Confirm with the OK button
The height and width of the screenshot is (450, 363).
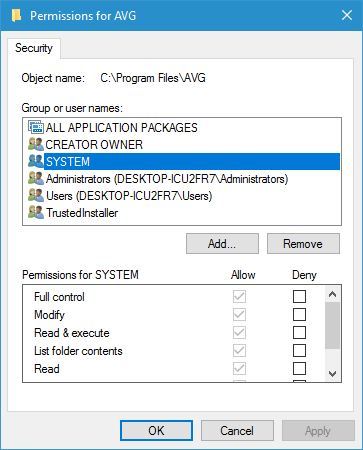click(156, 430)
